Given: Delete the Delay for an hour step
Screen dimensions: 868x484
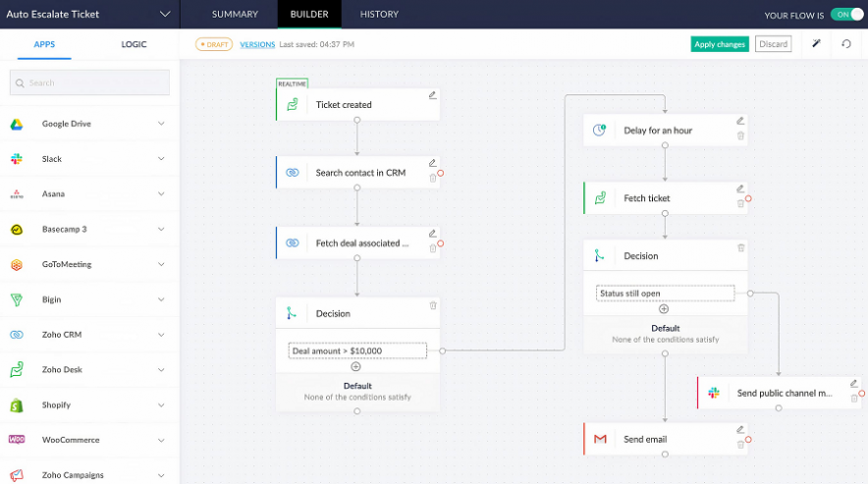Looking at the screenshot, I should [x=740, y=135].
